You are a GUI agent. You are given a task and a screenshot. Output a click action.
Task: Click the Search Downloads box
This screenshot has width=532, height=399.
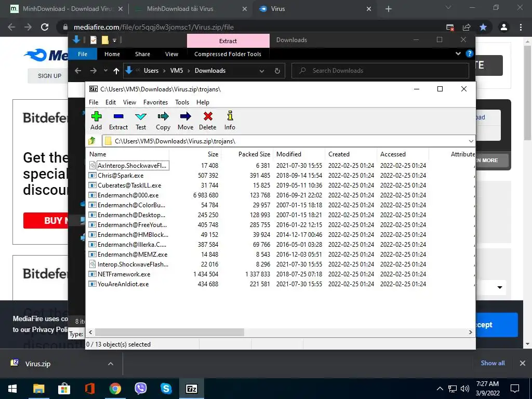tap(380, 71)
